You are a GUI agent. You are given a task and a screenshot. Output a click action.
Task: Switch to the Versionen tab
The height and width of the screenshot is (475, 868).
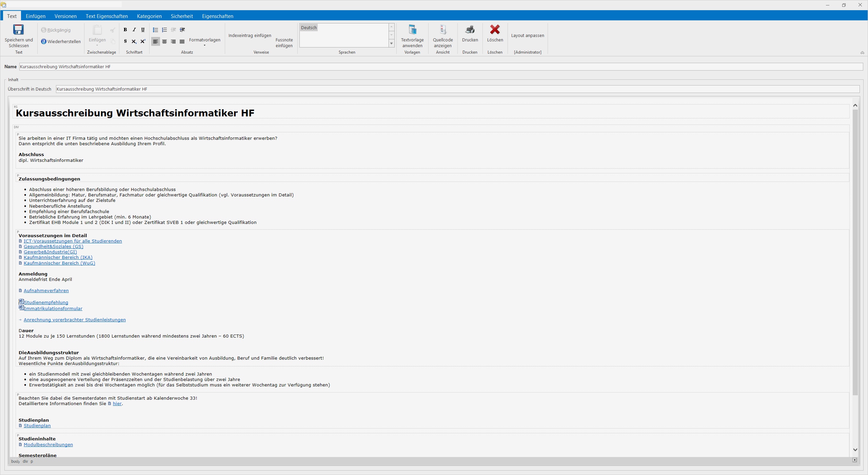(x=65, y=16)
